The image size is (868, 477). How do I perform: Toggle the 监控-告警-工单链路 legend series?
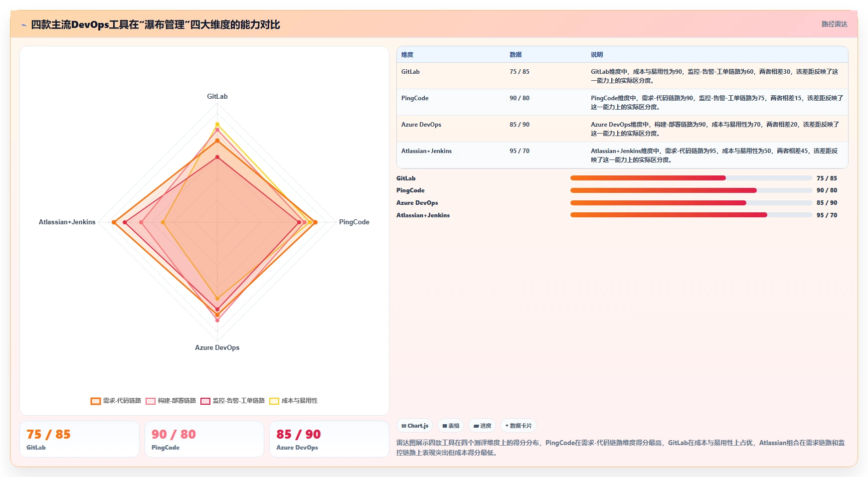pos(232,401)
